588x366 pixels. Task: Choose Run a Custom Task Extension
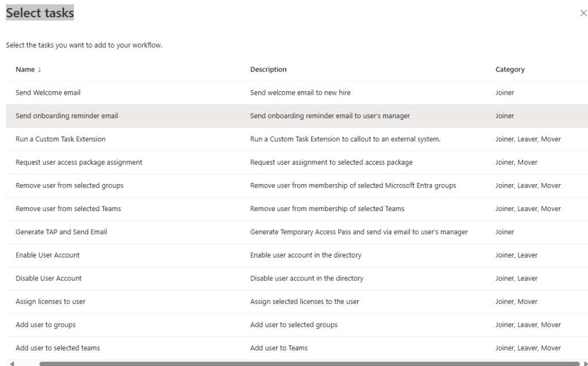click(60, 139)
